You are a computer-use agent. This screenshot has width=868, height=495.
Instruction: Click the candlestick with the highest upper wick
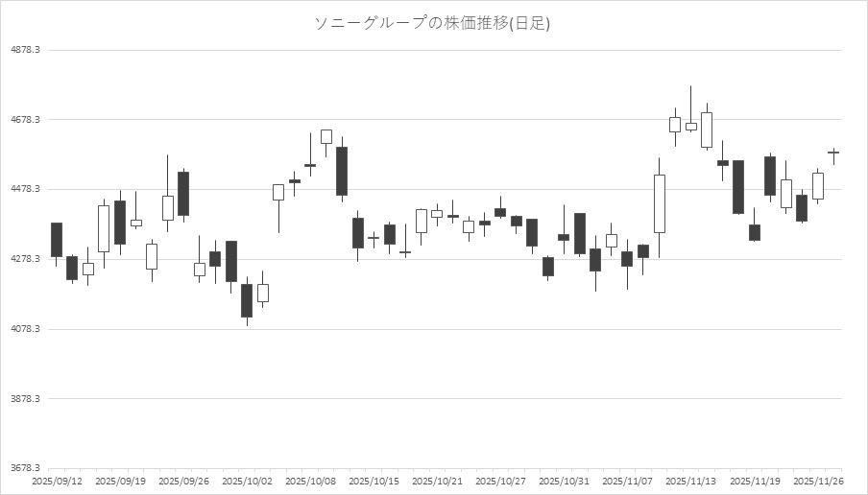tap(690, 126)
